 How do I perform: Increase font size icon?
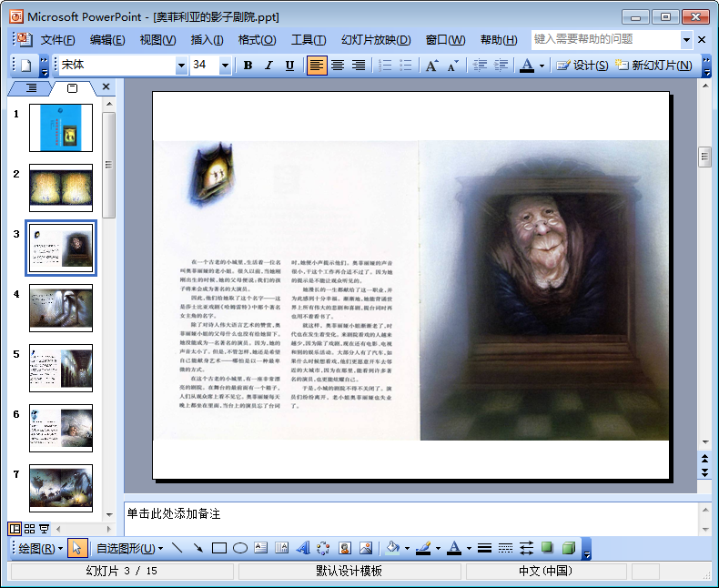point(432,66)
